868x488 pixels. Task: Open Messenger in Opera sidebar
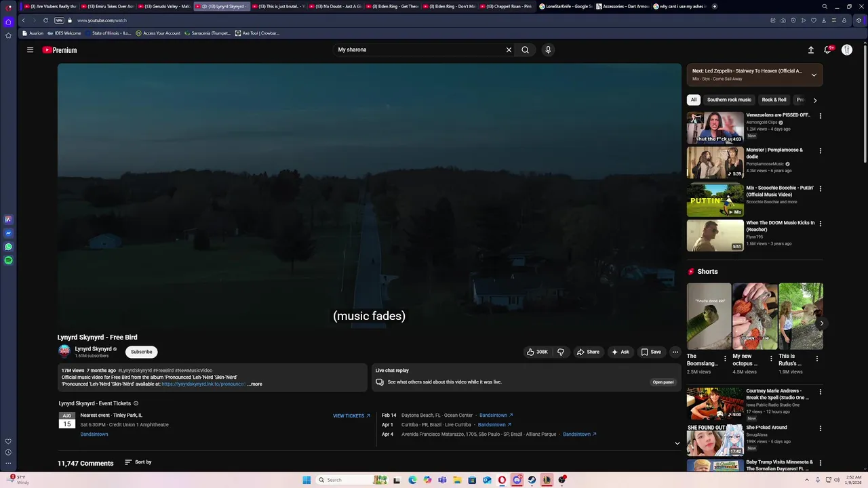pyautogui.click(x=8, y=233)
